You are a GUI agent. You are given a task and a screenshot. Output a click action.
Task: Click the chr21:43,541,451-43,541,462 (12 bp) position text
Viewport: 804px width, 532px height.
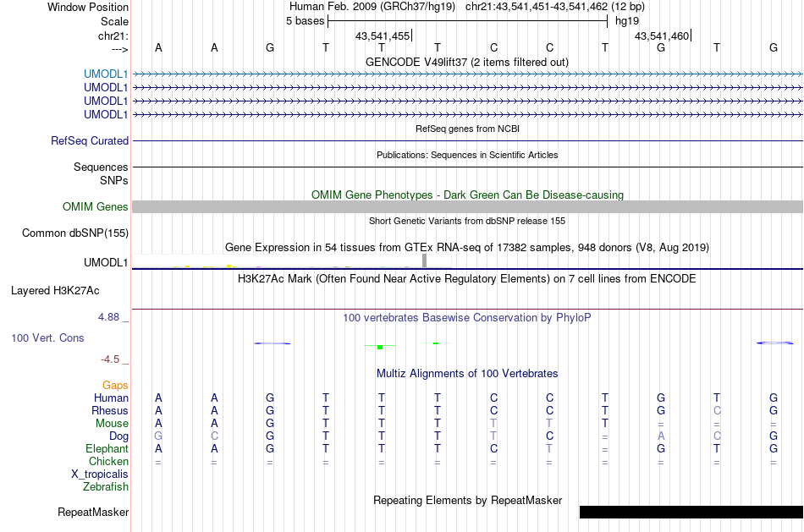[555, 7]
